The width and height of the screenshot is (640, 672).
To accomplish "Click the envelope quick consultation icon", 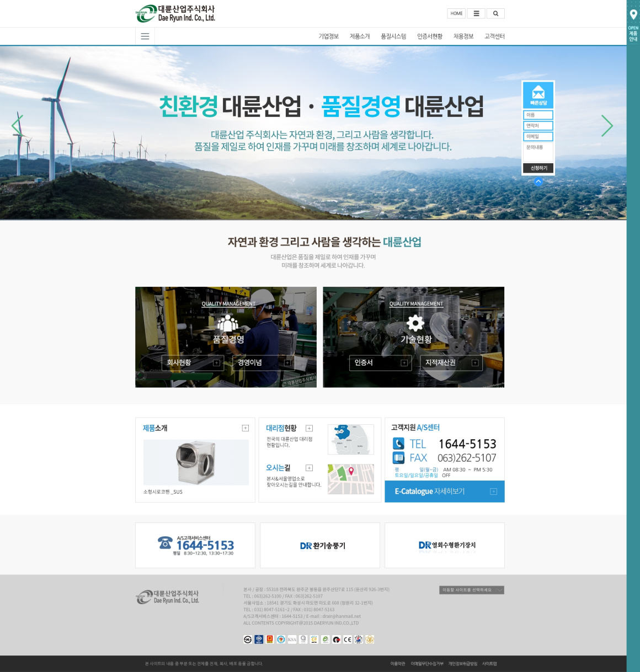I will (538, 93).
